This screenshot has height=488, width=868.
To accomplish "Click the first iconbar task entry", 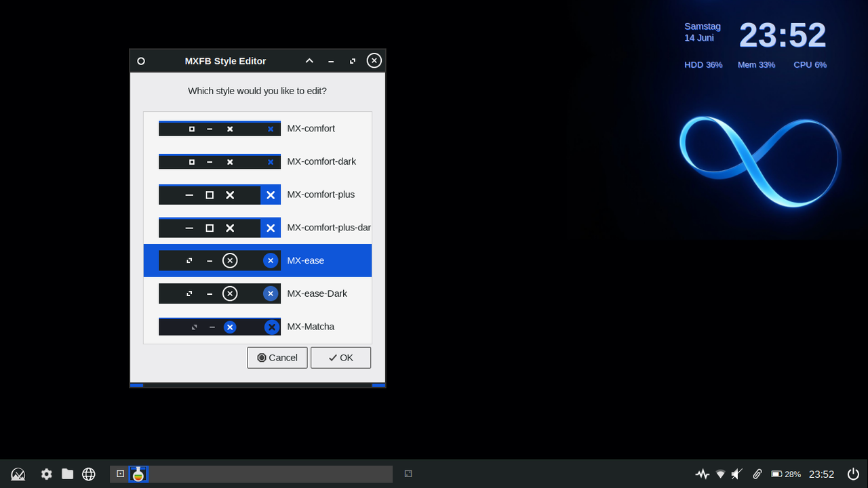I will point(120,474).
